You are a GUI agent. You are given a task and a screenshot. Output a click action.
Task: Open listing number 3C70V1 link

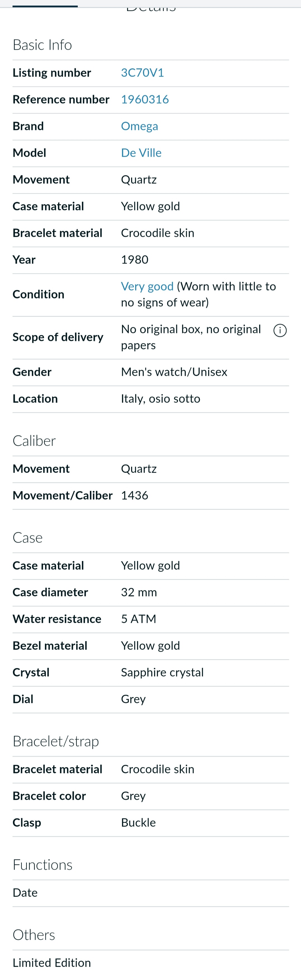click(x=142, y=73)
